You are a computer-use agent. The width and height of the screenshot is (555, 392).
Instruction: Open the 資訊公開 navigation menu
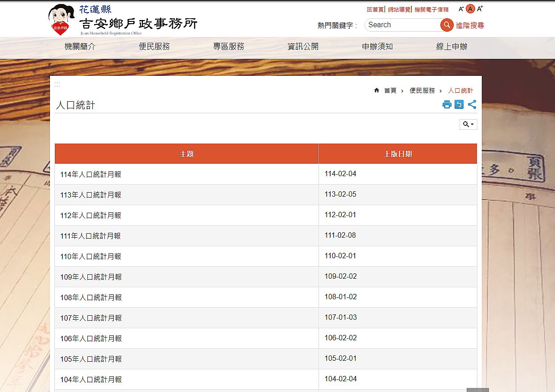(x=303, y=47)
